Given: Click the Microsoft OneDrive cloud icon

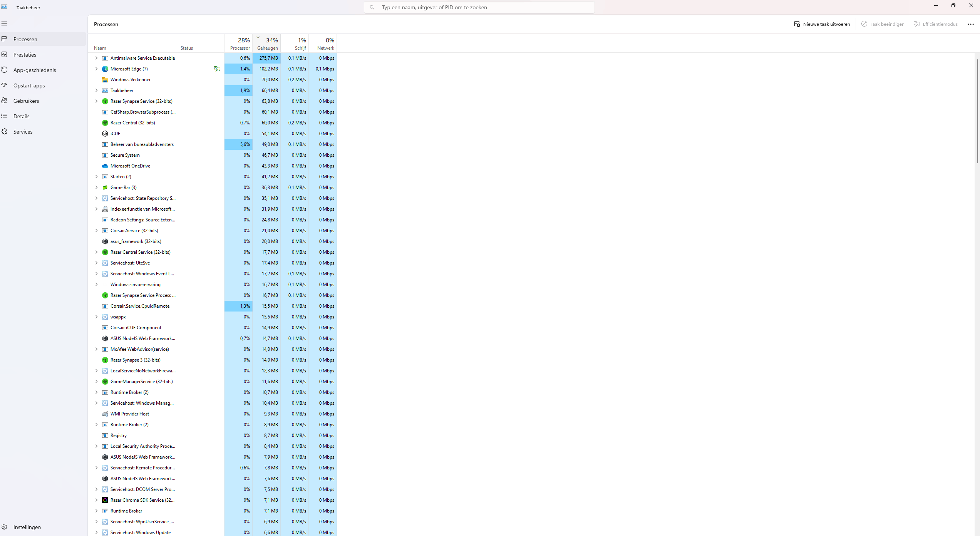Looking at the screenshot, I should (x=105, y=166).
